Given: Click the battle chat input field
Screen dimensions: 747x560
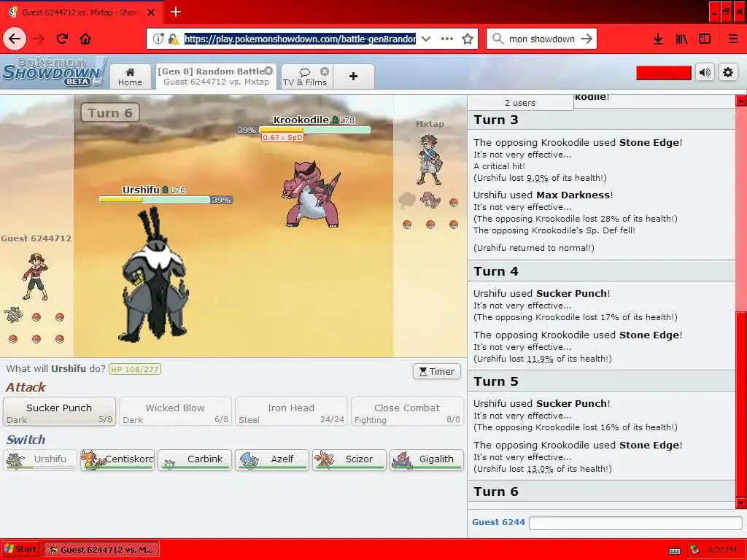Looking at the screenshot, I should (x=635, y=523).
